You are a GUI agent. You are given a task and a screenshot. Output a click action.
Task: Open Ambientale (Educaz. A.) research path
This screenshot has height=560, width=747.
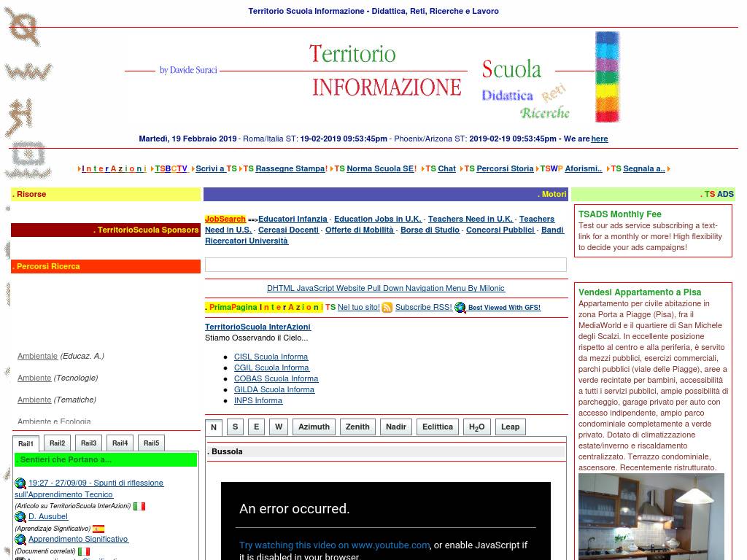click(x=37, y=357)
